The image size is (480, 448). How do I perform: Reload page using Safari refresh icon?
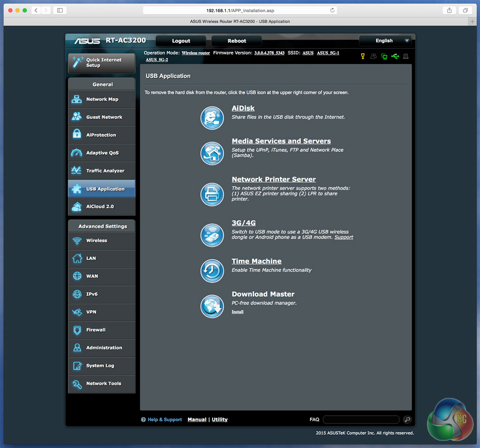[x=332, y=10]
